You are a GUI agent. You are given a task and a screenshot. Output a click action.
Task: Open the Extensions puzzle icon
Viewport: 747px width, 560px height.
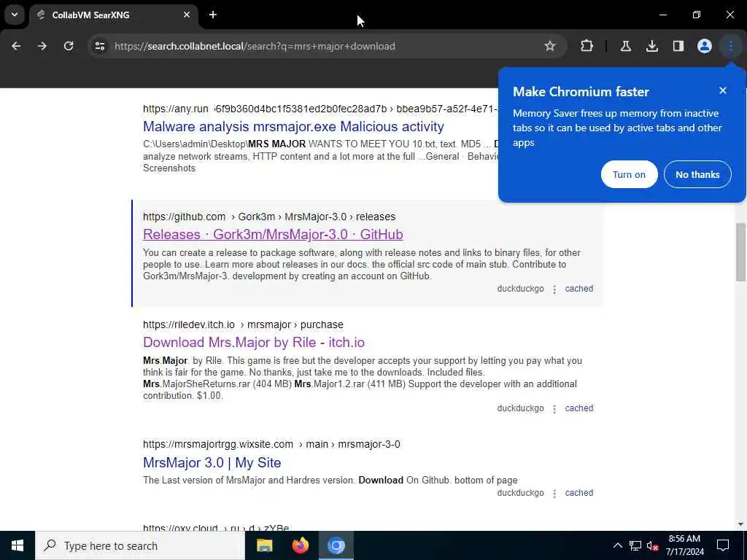[x=587, y=46]
